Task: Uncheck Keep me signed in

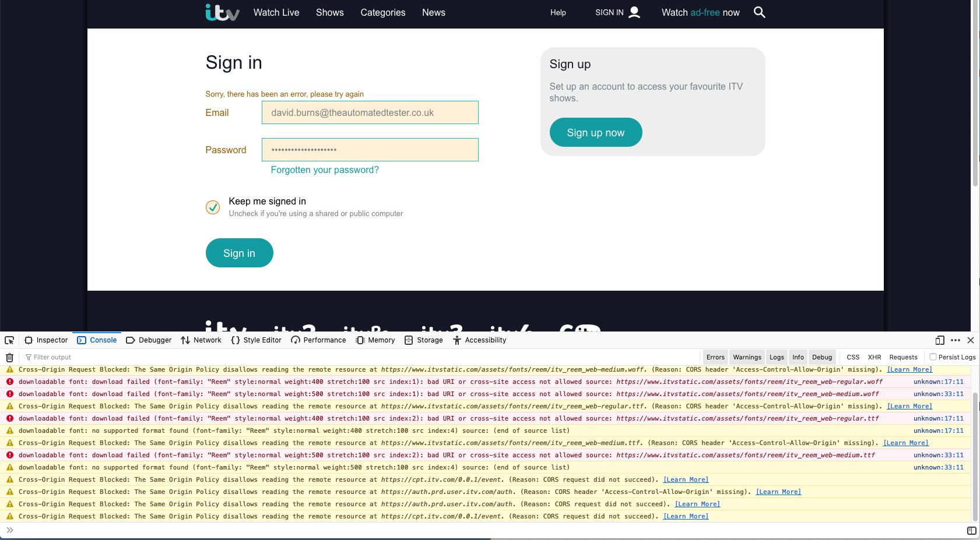Action: [213, 207]
